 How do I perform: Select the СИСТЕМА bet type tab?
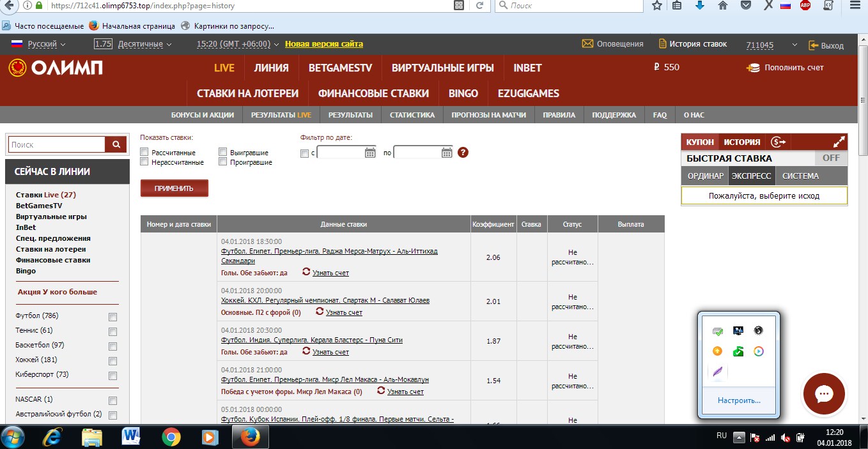(800, 176)
